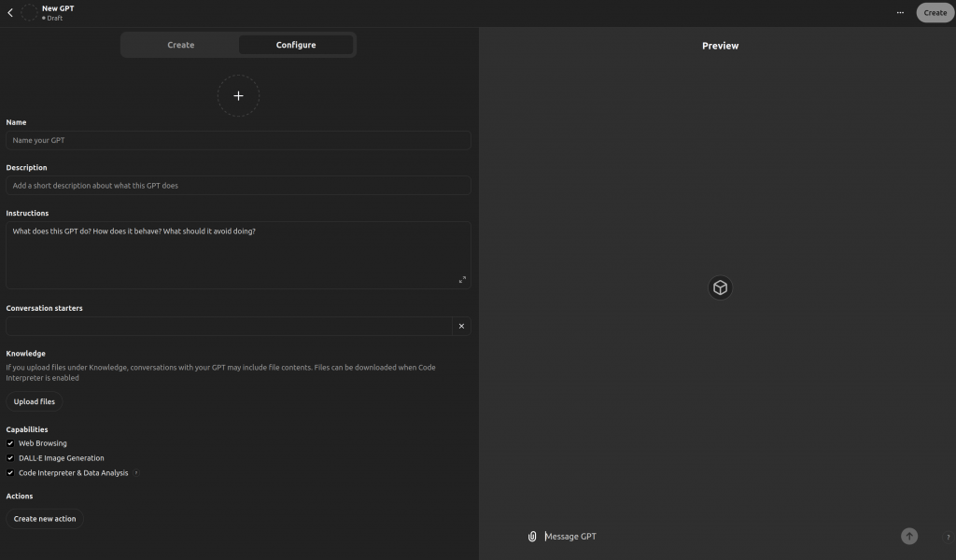Viewport: 956px width, 560px height.
Task: Open the help question mark at bottom right
Action: (948, 537)
